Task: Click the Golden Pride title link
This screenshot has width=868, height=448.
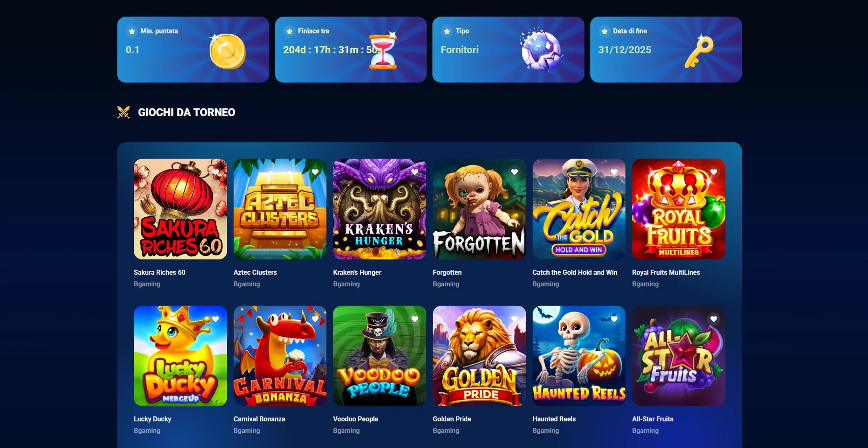Action: pyautogui.click(x=452, y=419)
